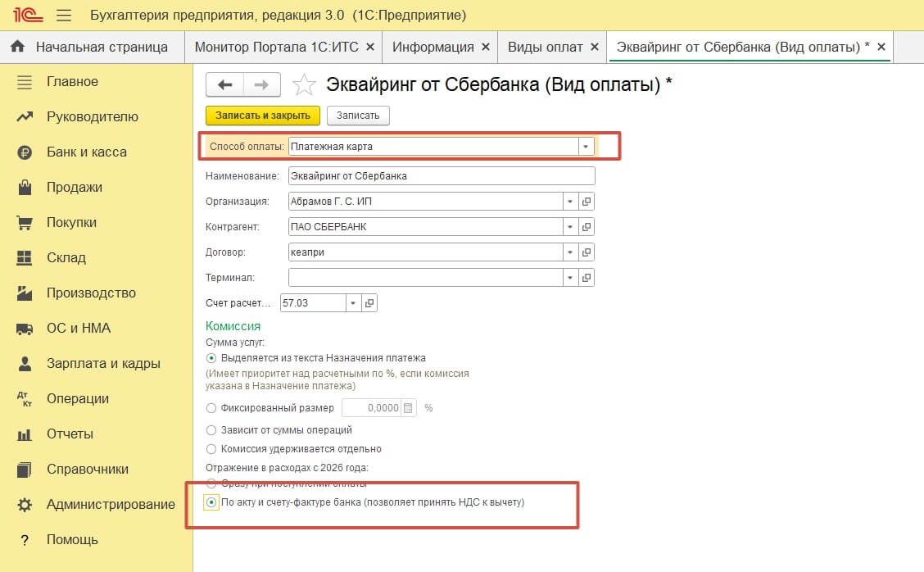The height and width of the screenshot is (572, 924).
Task: Open Банк и касса section
Action: tap(87, 152)
